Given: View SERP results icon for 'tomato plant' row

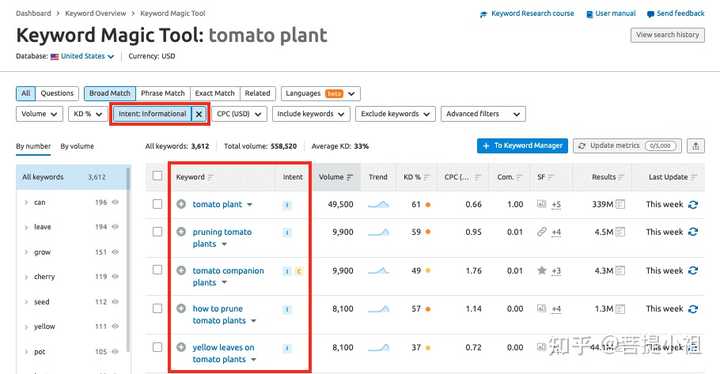Looking at the screenshot, I should tap(620, 204).
